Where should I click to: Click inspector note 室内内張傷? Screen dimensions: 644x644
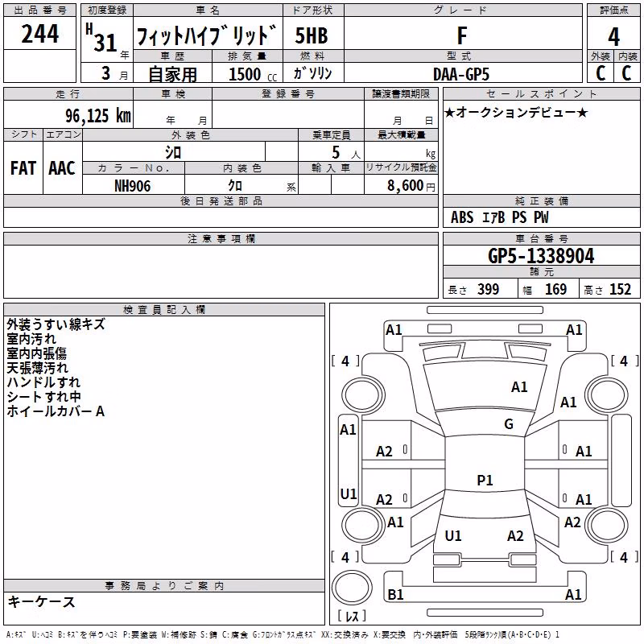pos(36,353)
